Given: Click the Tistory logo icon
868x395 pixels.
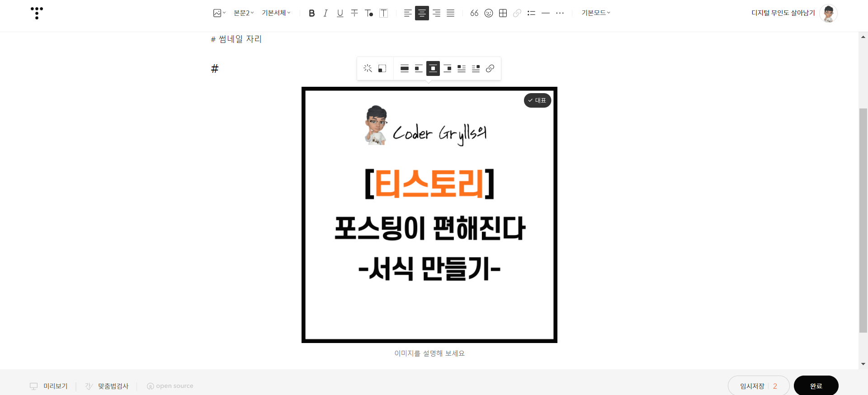Looking at the screenshot, I should click(x=37, y=13).
